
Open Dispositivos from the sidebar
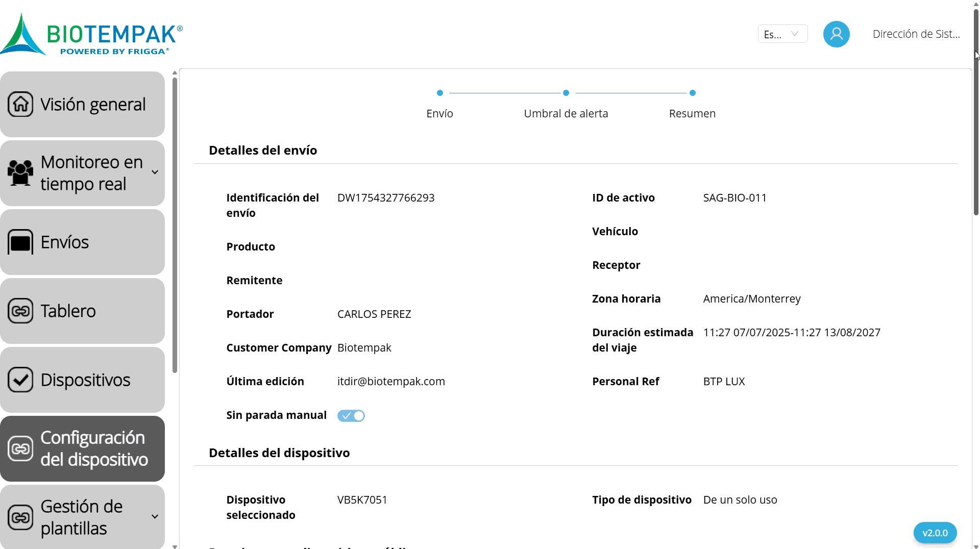(82, 380)
